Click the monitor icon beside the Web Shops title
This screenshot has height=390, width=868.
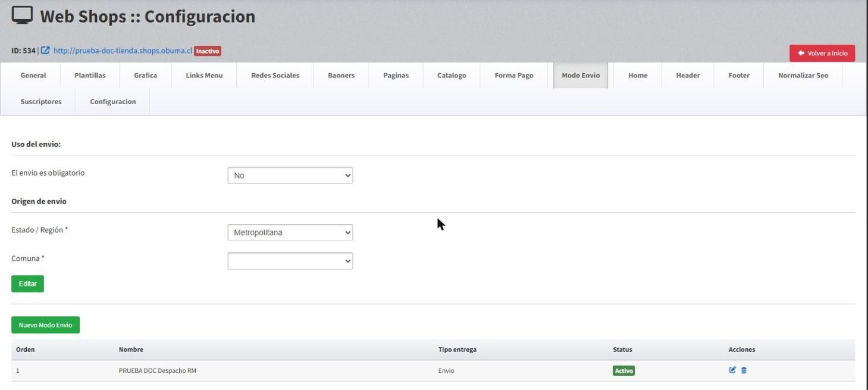click(x=22, y=17)
